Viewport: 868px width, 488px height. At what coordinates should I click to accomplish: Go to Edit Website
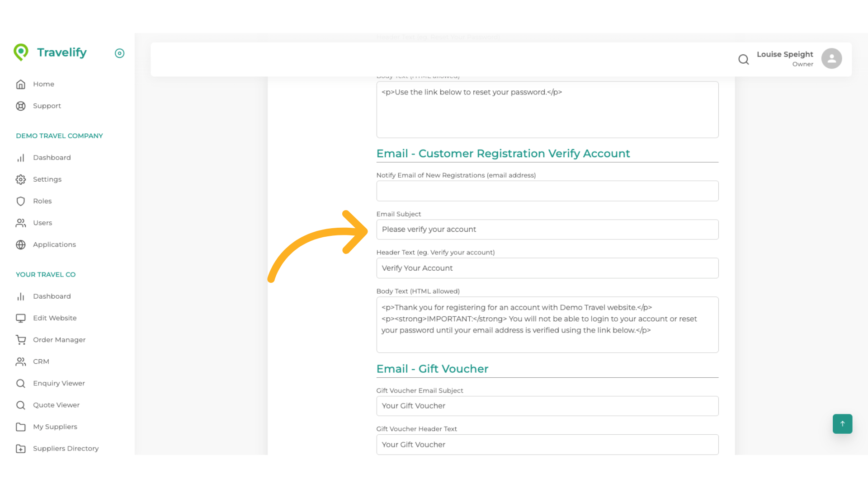tap(54, 318)
